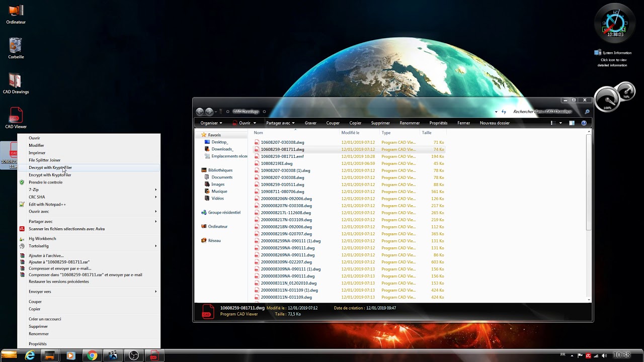Expand the TortoiseHg submenu
The image size is (644, 362).
tap(89, 246)
